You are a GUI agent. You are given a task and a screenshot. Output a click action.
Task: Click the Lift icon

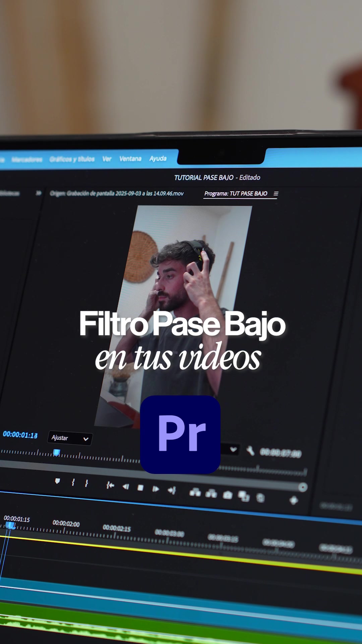click(x=195, y=492)
